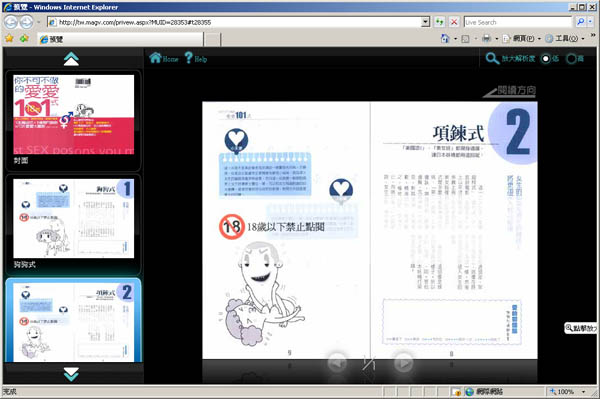The width and height of the screenshot is (600, 399).
Task: Click the 18 age restriction icon on page
Action: 232,227
